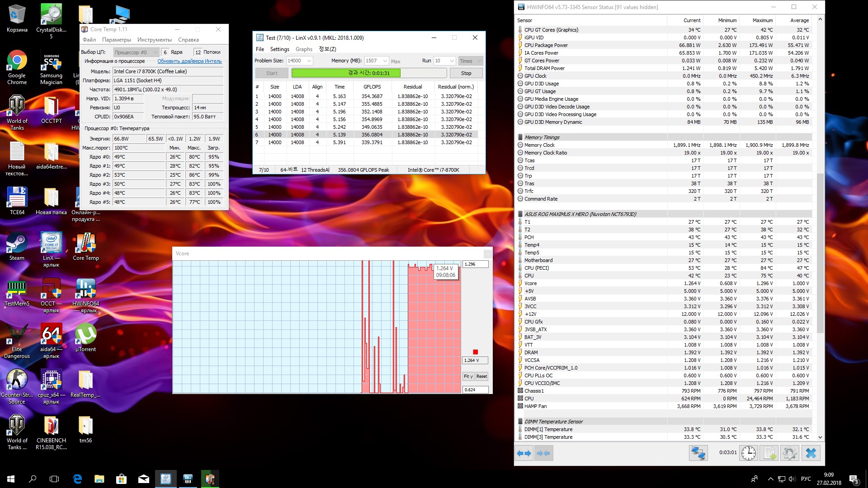Click the HWiNFO expand-layout arrows icon
This screenshot has height=488, width=868.
click(524, 453)
